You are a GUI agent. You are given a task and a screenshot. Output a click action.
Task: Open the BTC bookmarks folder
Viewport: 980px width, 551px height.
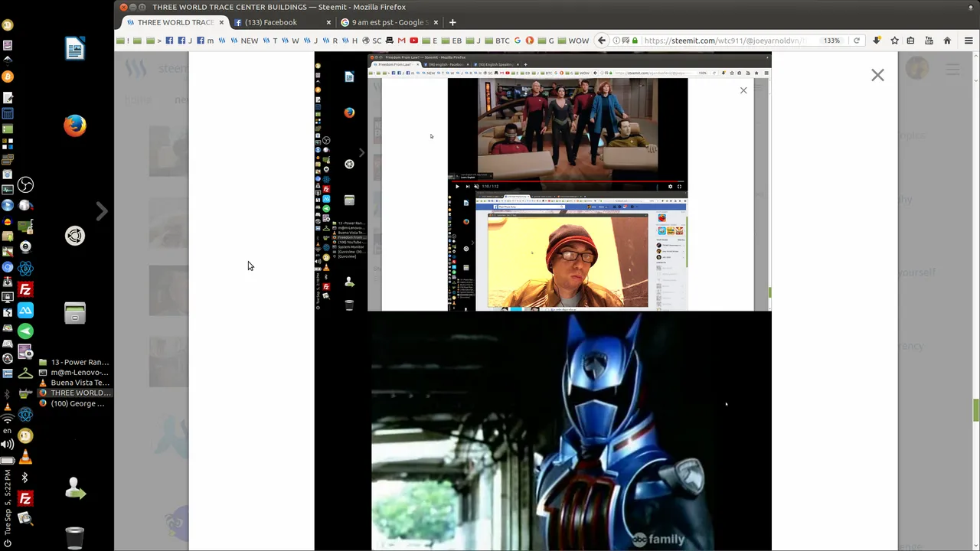(497, 41)
